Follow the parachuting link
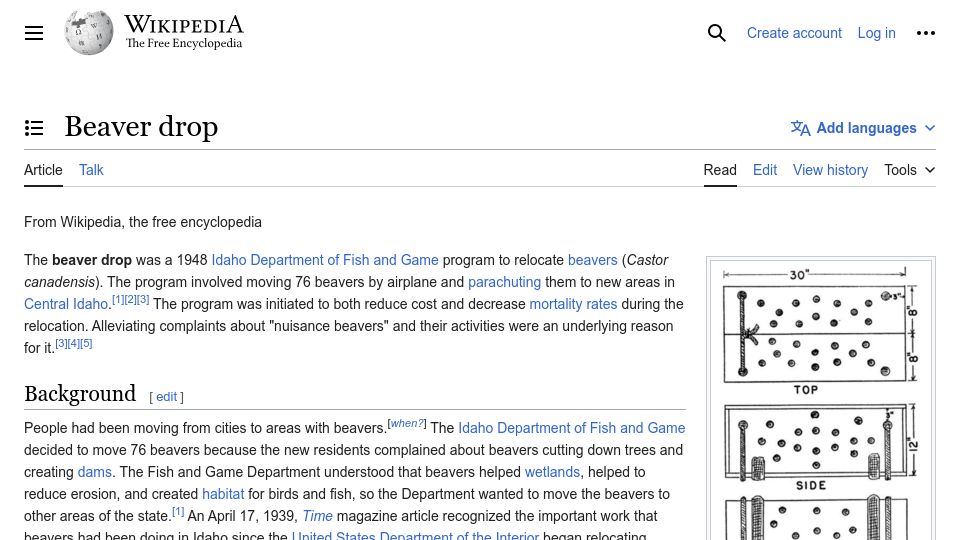 point(504,282)
